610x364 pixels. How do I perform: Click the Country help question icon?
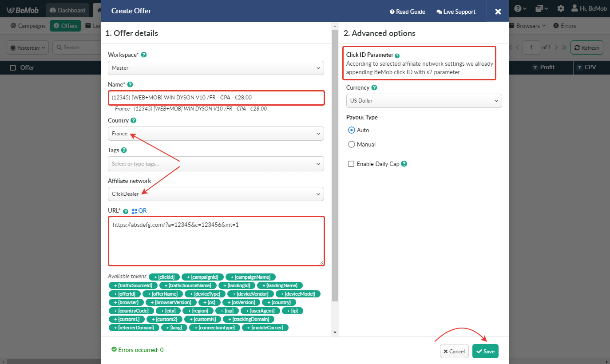(134, 120)
